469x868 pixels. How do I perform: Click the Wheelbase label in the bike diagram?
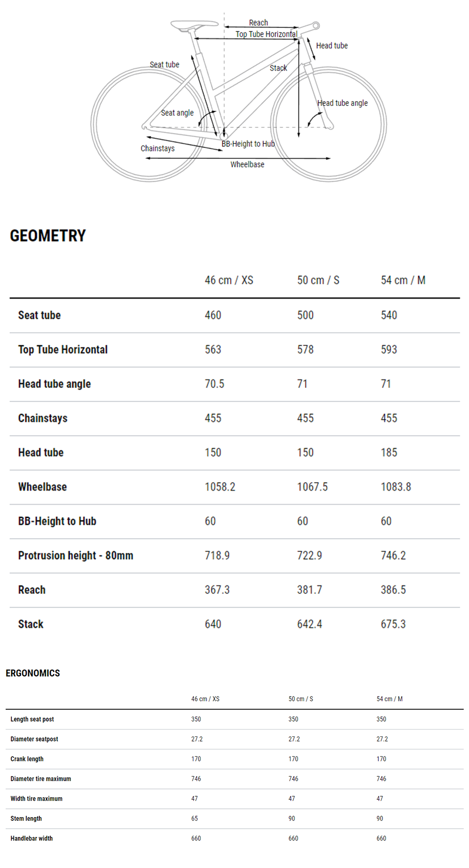[247, 165]
